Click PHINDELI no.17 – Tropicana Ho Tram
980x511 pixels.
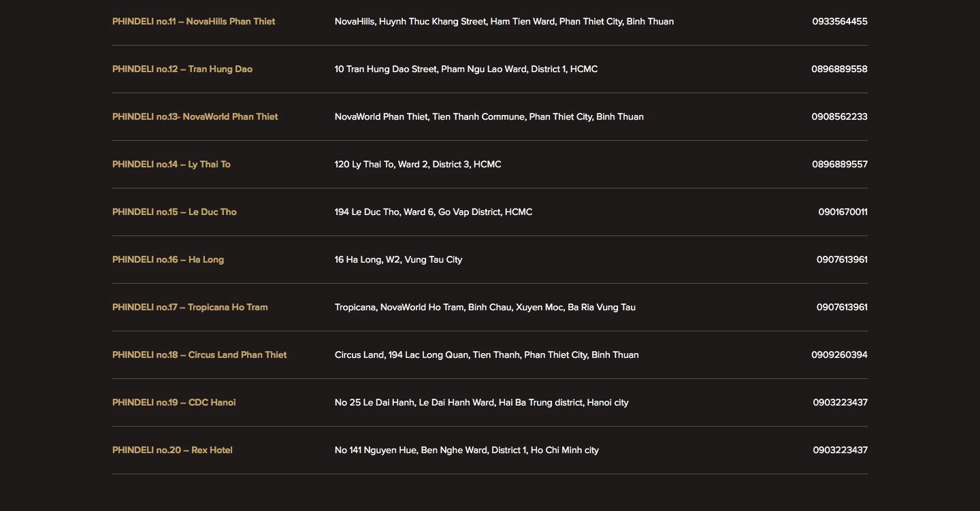point(190,307)
